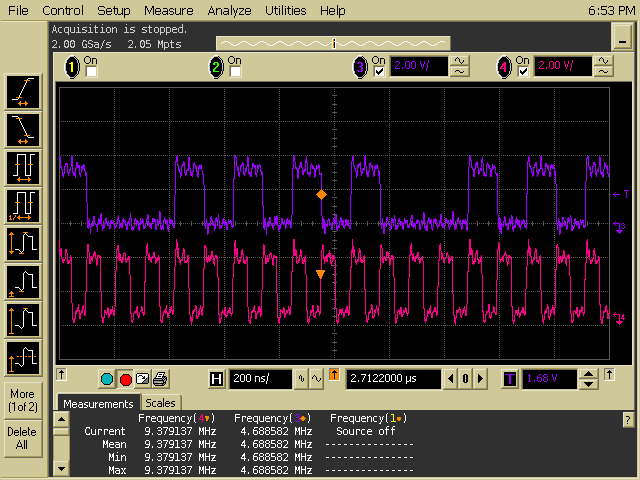The height and width of the screenshot is (480, 640).
Task: Open the trigger T setup button
Action: tap(510, 379)
